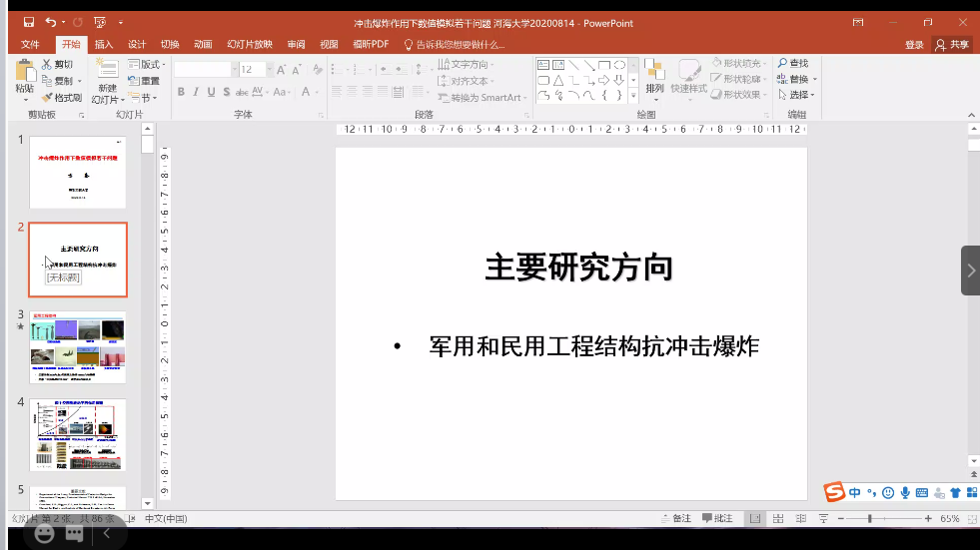Click the Save icon in quick access toolbar
Screen dimensions: 980x550
[x=28, y=22]
